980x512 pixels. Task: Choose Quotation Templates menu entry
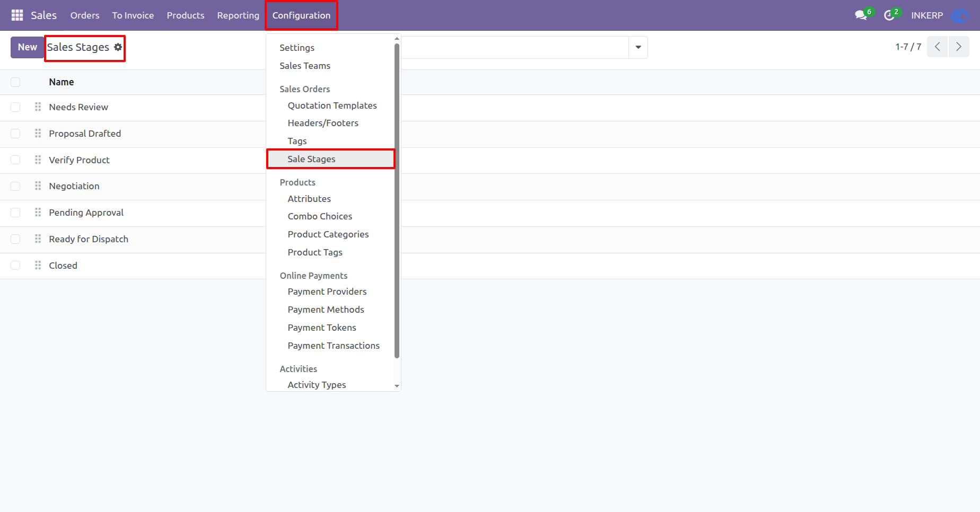click(x=332, y=105)
